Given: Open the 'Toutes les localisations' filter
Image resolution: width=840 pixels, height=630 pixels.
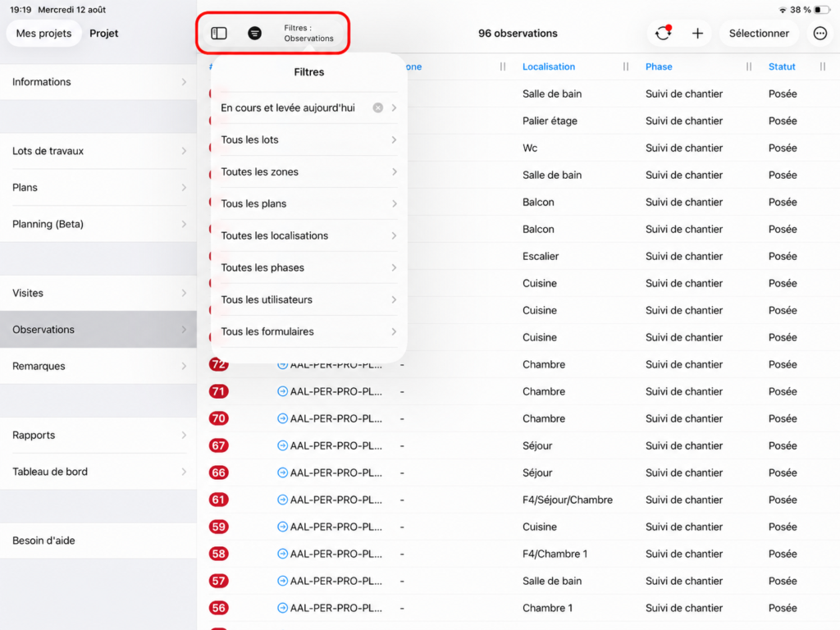Looking at the screenshot, I should [x=308, y=235].
